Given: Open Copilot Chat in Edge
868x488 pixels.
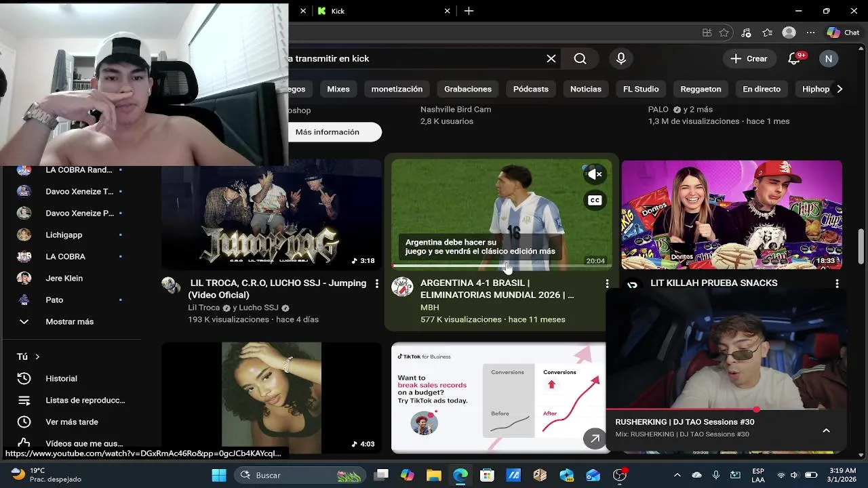Looking at the screenshot, I should coord(843,33).
